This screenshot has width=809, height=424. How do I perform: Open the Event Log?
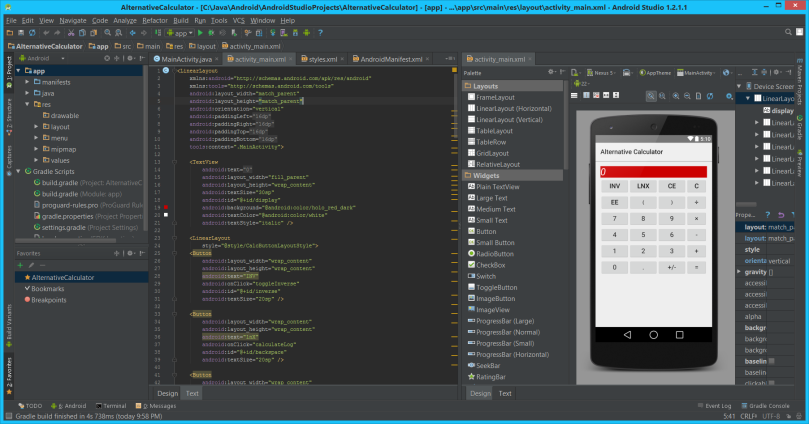[714, 406]
